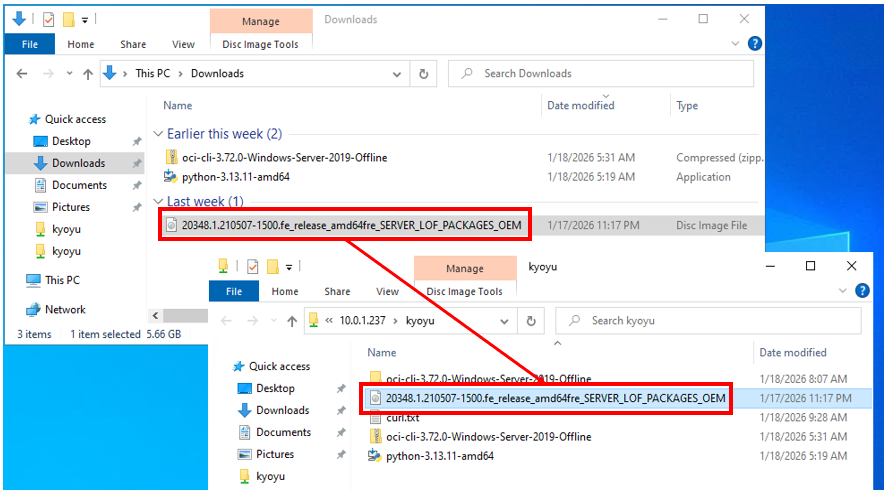Click the Help icon in the Downloads window
Viewport: 890px width, 496px height.
point(754,44)
